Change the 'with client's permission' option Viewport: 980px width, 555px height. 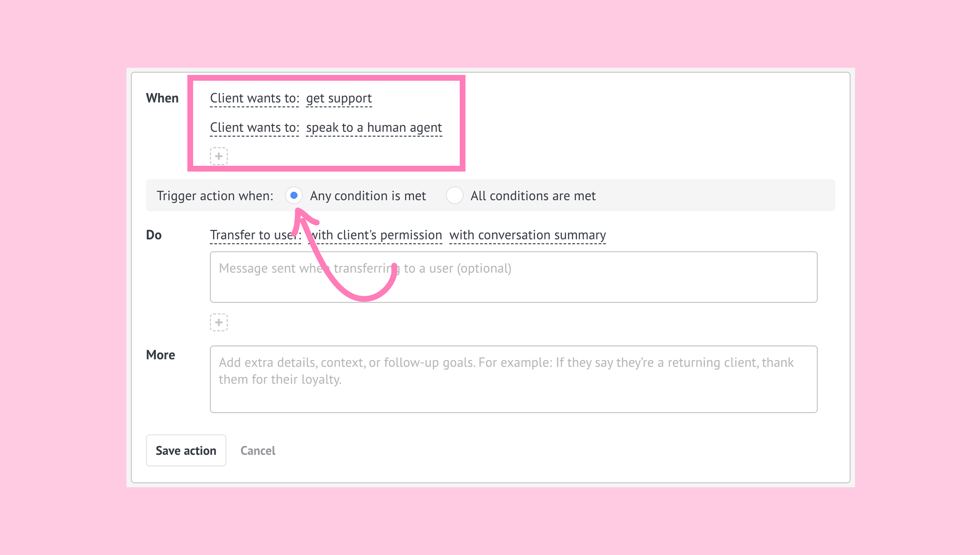[x=381, y=235]
